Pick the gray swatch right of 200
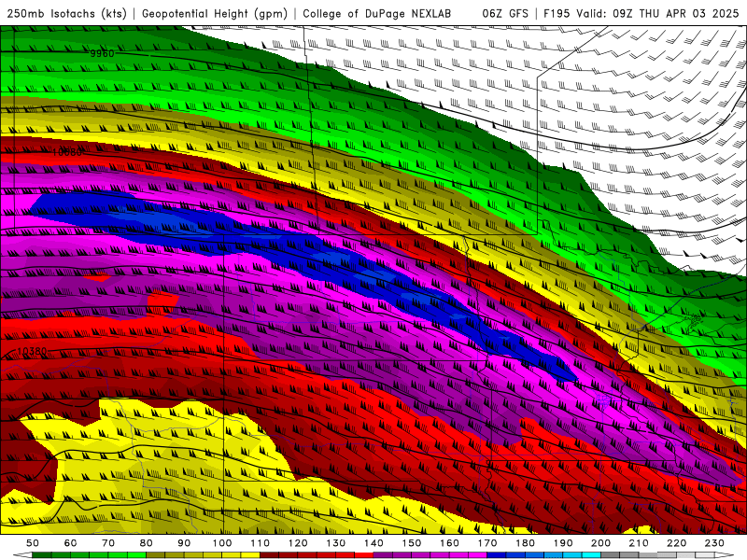Screen dimensions: 747x560 (610, 555)
